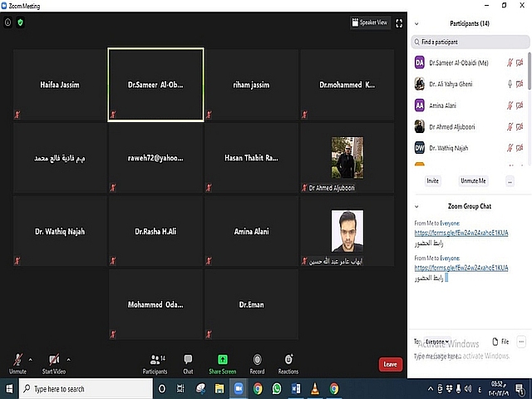The height and width of the screenshot is (399, 532).
Task: Click the Record meeting icon
Action: [x=257, y=362]
